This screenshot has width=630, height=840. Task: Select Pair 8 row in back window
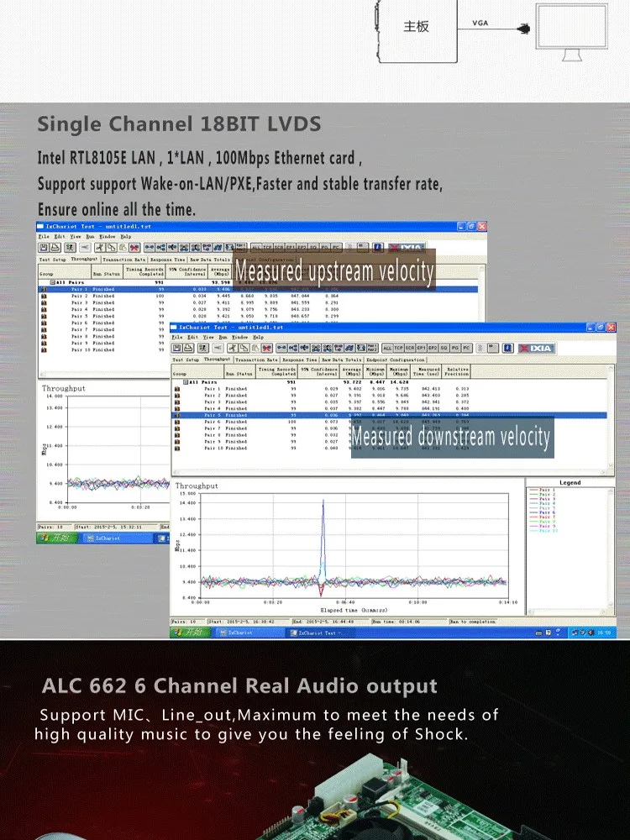[x=104, y=336]
